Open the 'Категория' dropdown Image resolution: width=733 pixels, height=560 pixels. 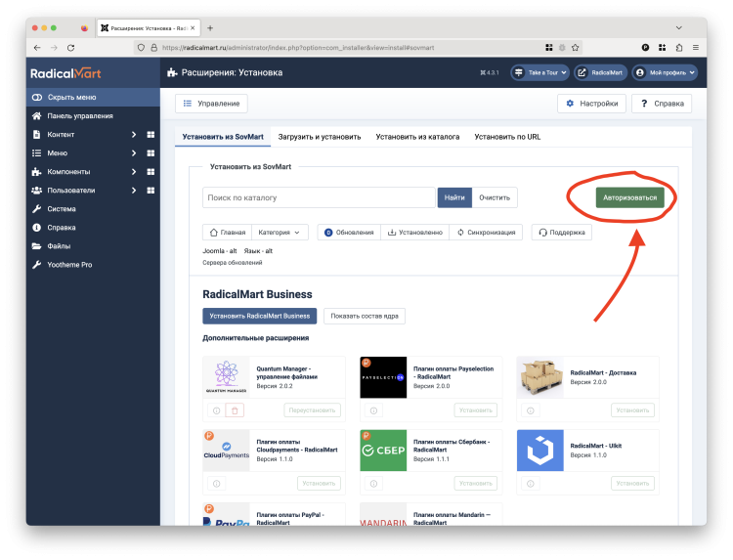pyautogui.click(x=280, y=233)
